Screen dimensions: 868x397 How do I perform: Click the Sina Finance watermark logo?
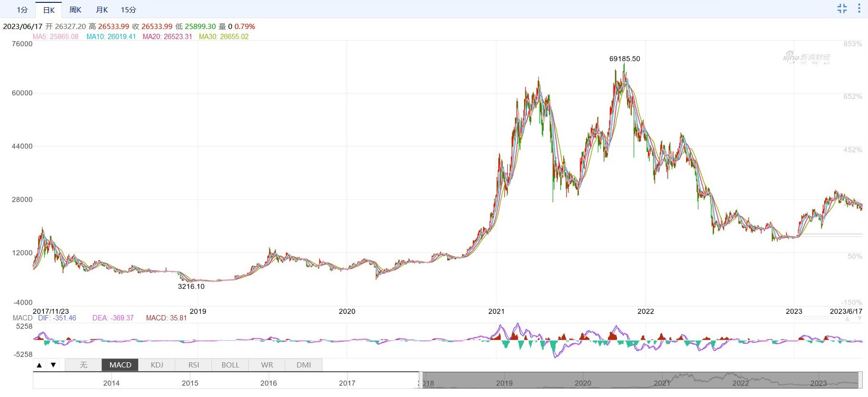click(806, 58)
